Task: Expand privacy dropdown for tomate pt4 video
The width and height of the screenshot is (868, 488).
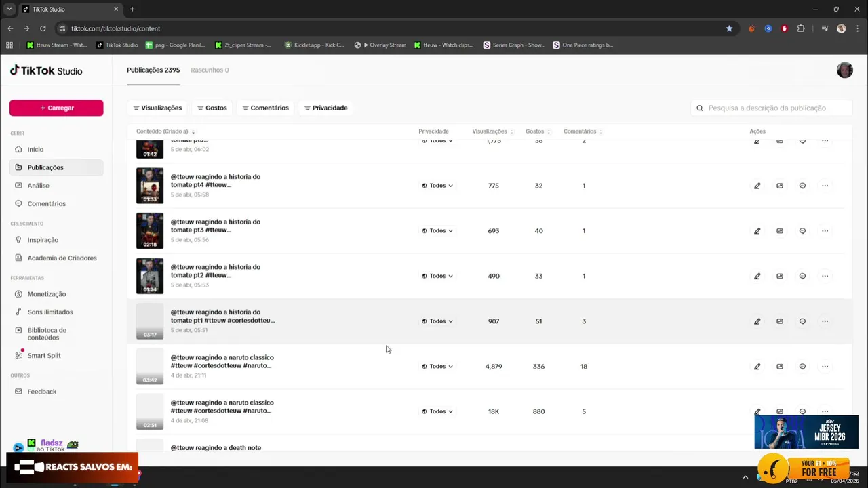Action: [437, 186]
